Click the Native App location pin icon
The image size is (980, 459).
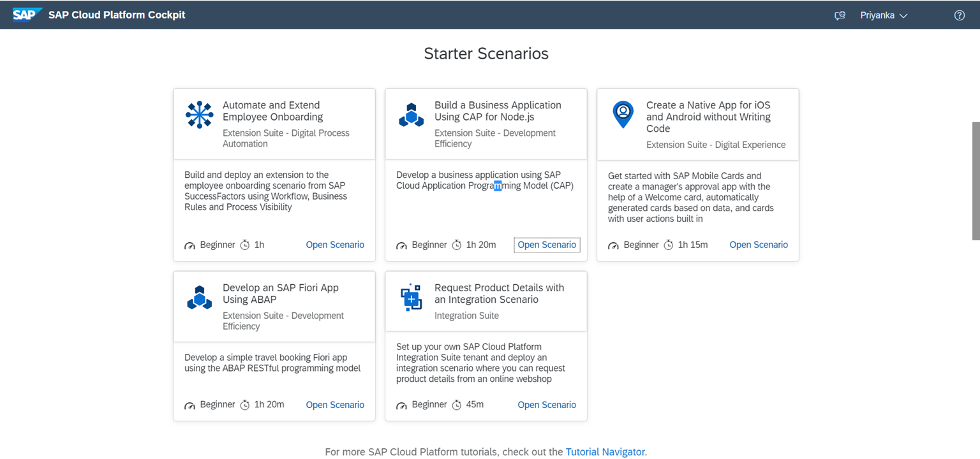pos(623,115)
